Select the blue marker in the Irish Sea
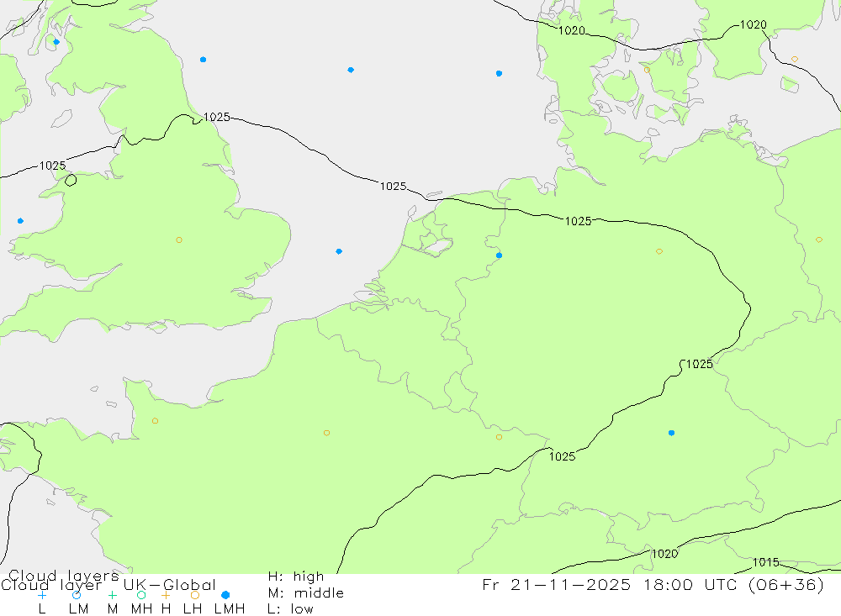 (20, 221)
